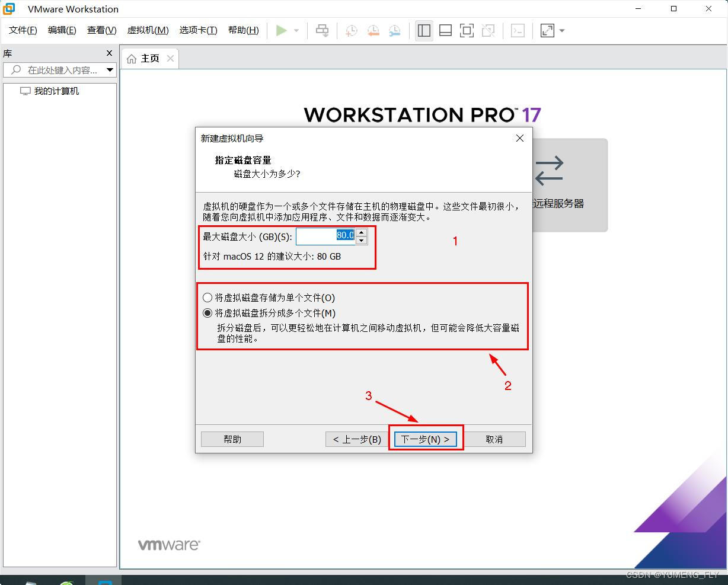Click the 取消 cancel button
The width and height of the screenshot is (728, 585).
pos(494,439)
